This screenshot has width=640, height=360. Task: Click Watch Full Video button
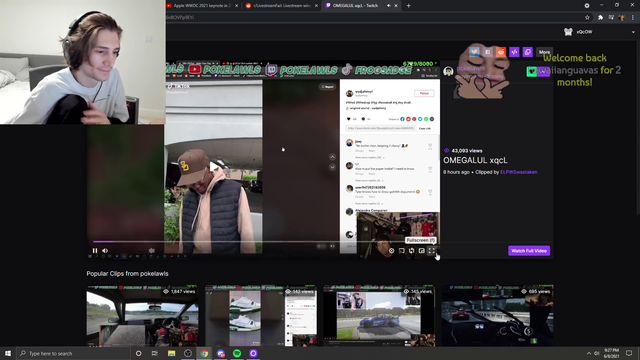coord(529,251)
